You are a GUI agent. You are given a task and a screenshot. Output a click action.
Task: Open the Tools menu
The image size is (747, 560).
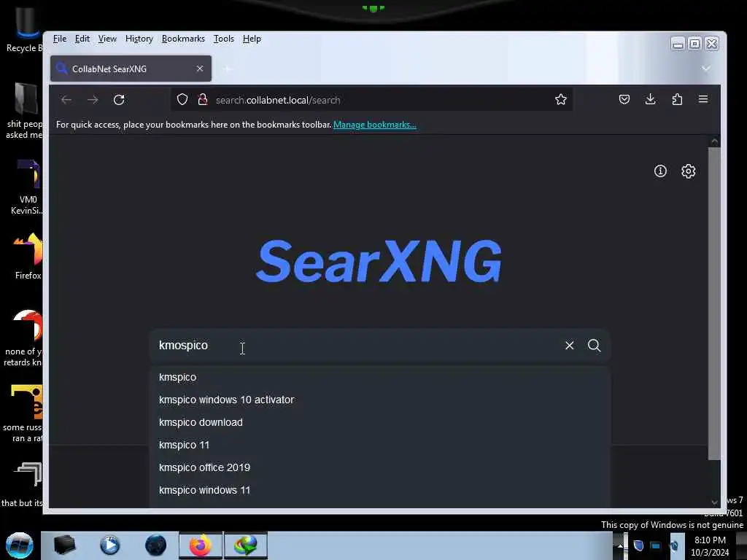(223, 39)
